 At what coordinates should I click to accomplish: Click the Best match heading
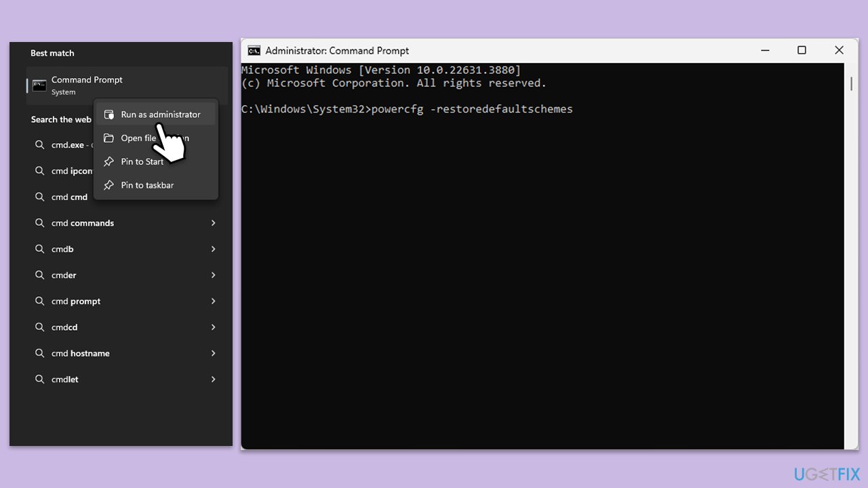tap(52, 53)
